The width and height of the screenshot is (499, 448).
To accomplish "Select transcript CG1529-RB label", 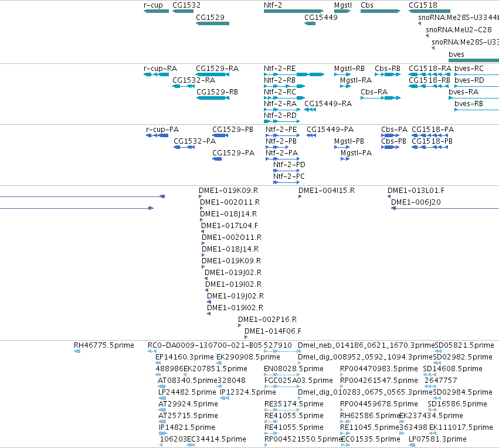I will pos(217,92).
